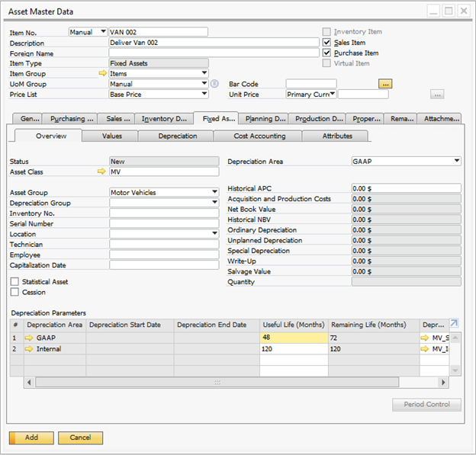
Task: Toggle the Inventory Item checkbox
Action: pyautogui.click(x=326, y=31)
